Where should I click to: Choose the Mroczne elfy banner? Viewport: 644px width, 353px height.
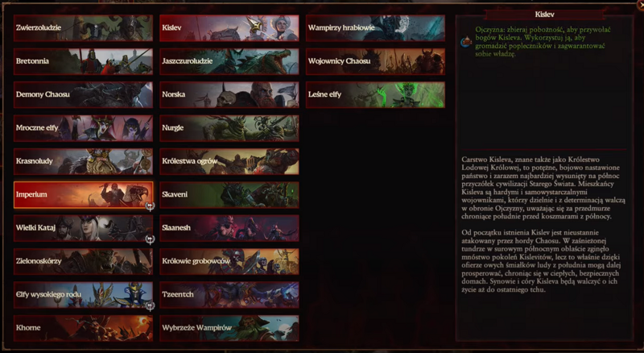(84, 128)
